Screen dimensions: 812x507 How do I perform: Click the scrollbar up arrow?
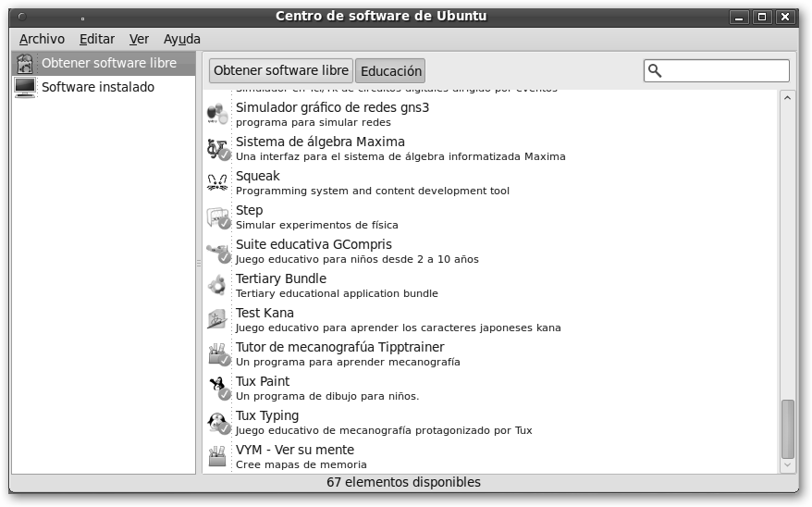[788, 97]
